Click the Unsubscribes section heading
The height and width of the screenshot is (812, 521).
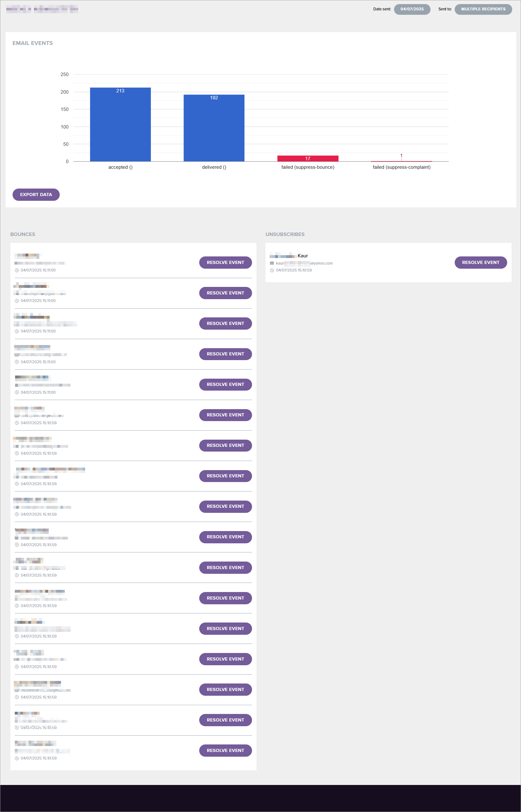point(285,234)
